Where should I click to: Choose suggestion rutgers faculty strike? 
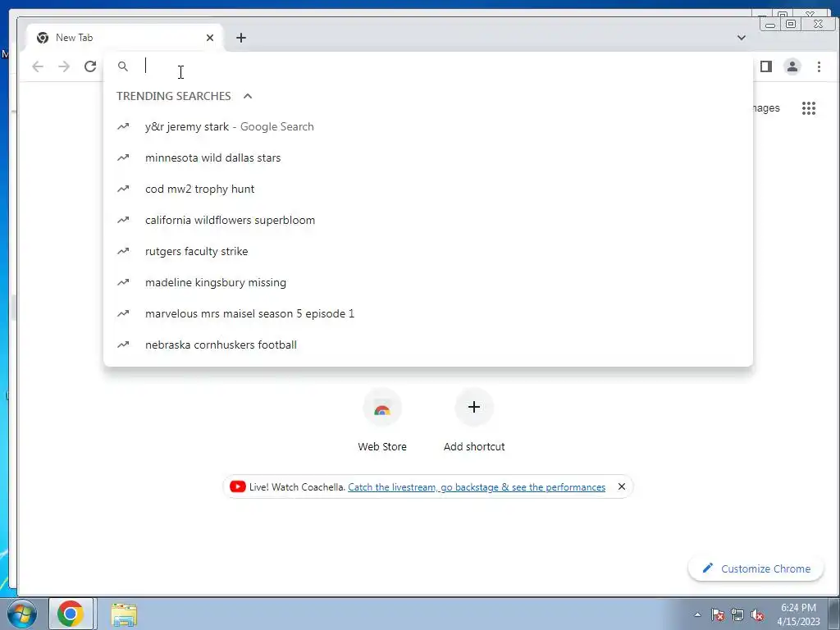click(428, 251)
